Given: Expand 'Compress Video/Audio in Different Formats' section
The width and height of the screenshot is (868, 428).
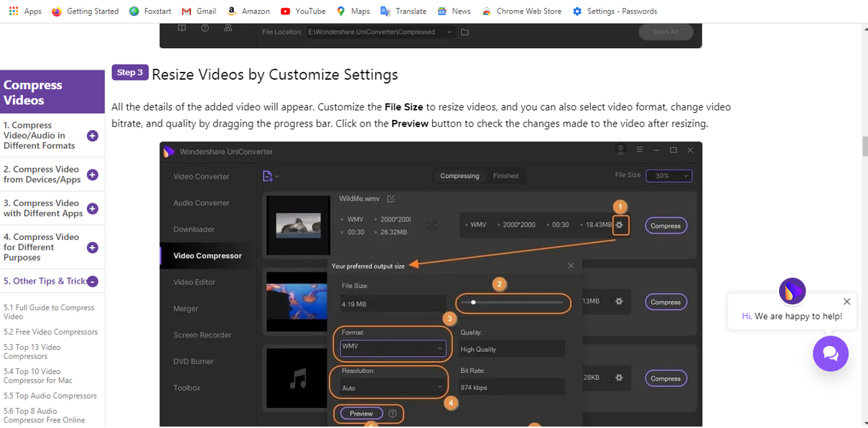Looking at the screenshot, I should pyautogui.click(x=93, y=136).
